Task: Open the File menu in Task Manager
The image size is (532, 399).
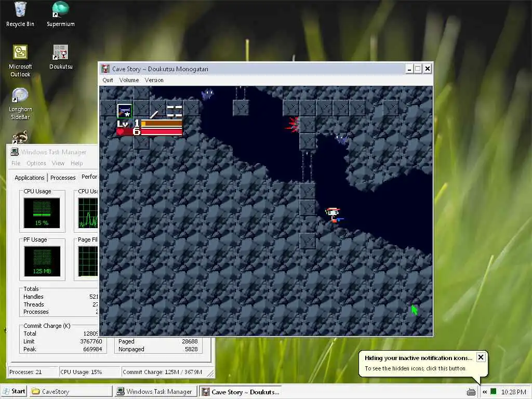Action: pos(16,163)
